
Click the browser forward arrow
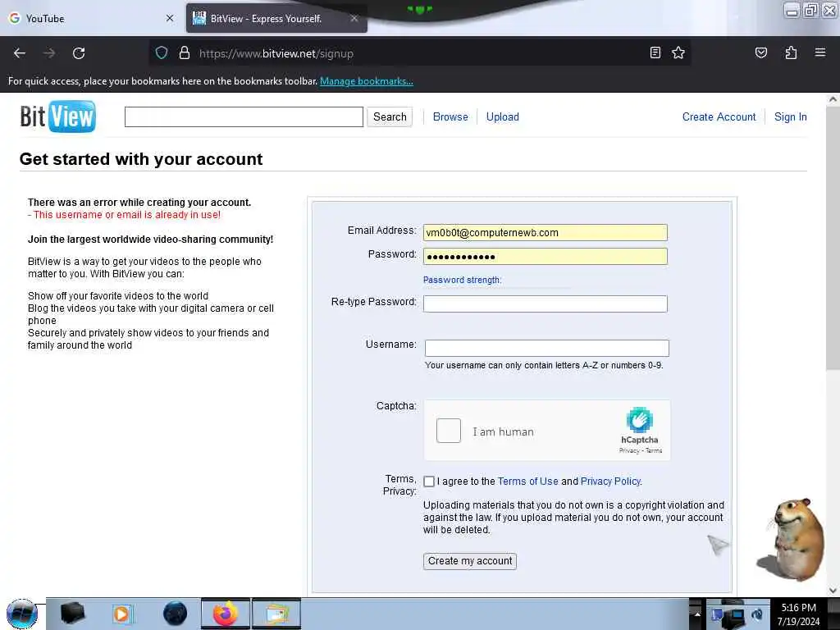point(49,53)
